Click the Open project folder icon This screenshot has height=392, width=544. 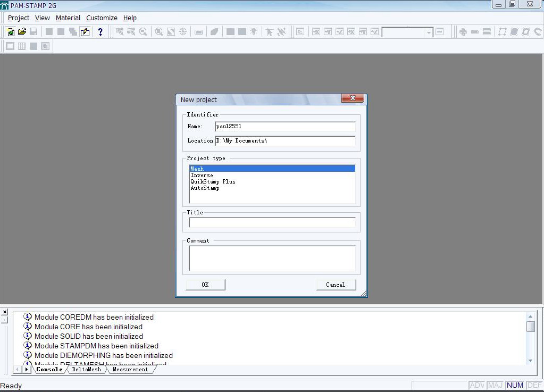click(x=22, y=32)
